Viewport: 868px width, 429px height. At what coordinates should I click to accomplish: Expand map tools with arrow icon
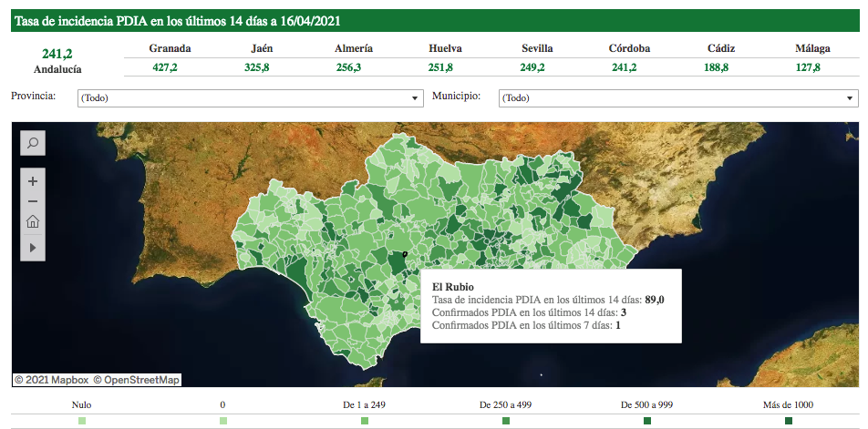click(33, 247)
